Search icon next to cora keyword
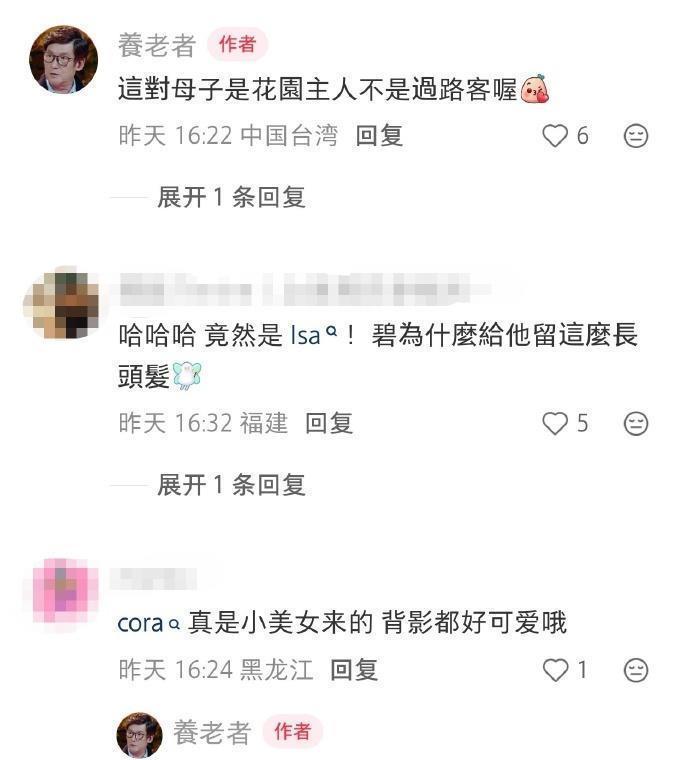 pos(174,624)
